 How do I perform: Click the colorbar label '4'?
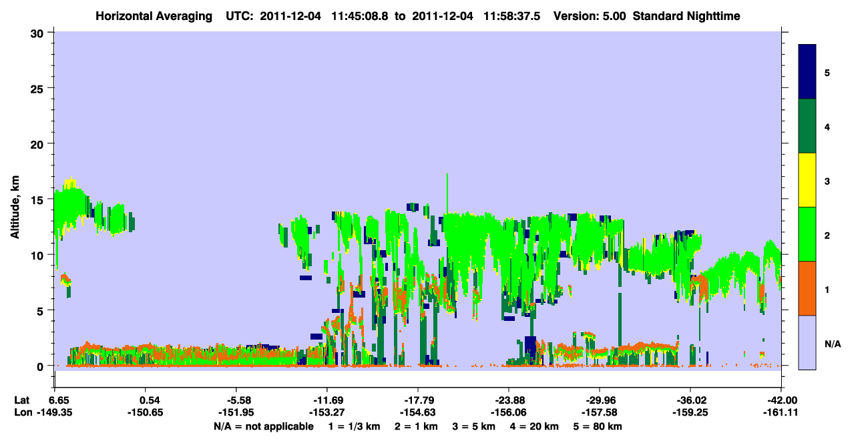827,126
